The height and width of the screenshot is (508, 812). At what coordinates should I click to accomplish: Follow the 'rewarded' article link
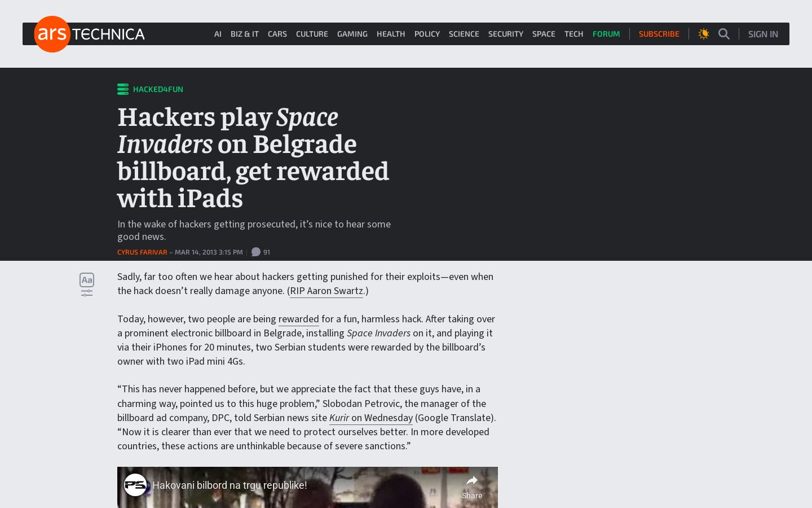coord(299,319)
